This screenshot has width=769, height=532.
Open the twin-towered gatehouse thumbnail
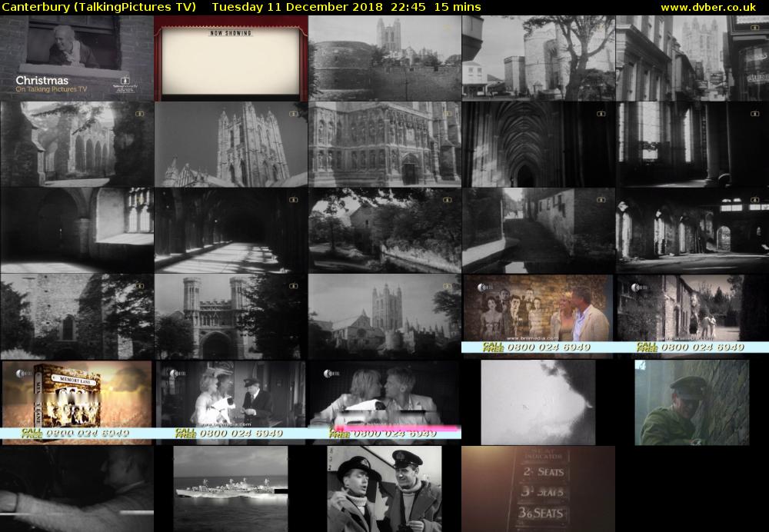click(231, 316)
